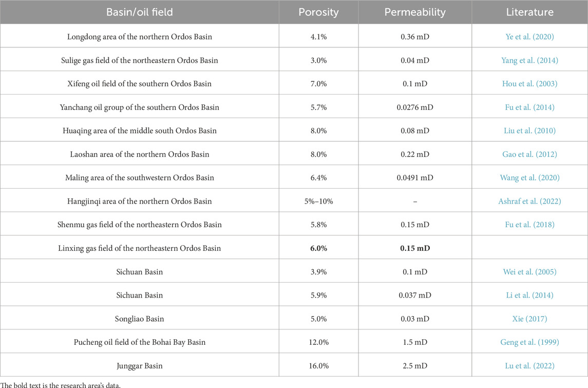Open the Fu et al. (2014) reference
This screenshot has width=588, height=388.
[x=529, y=107]
